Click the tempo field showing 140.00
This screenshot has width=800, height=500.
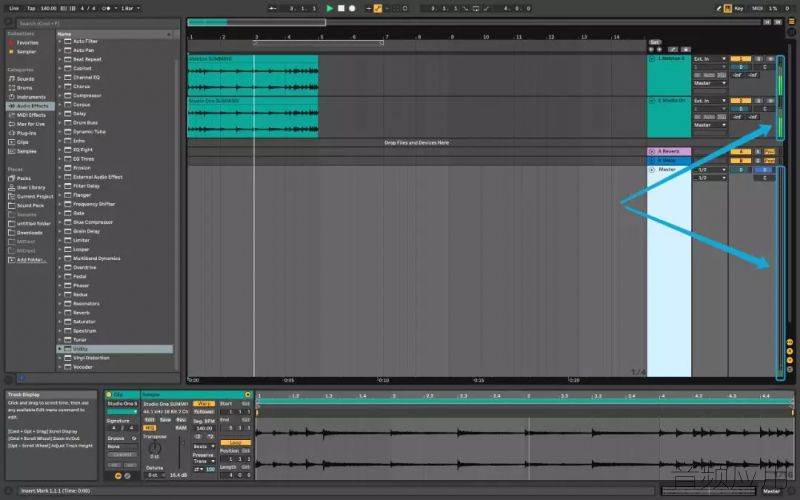coord(48,8)
